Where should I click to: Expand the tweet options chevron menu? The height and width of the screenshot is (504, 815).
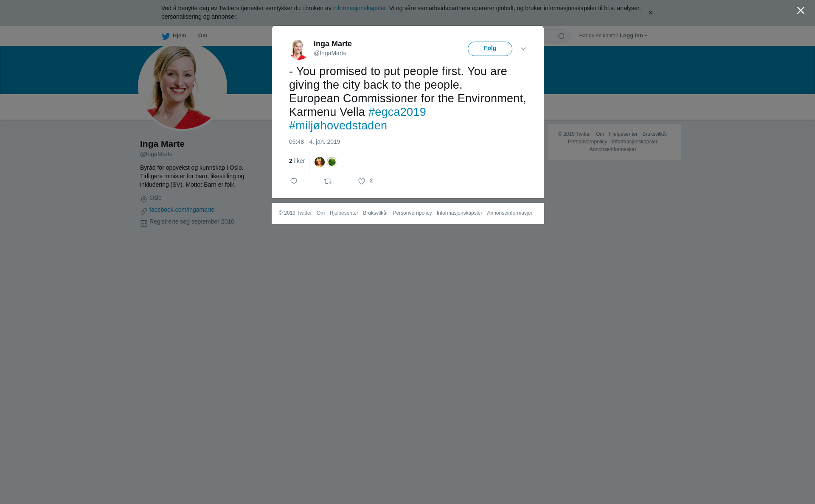(x=523, y=49)
